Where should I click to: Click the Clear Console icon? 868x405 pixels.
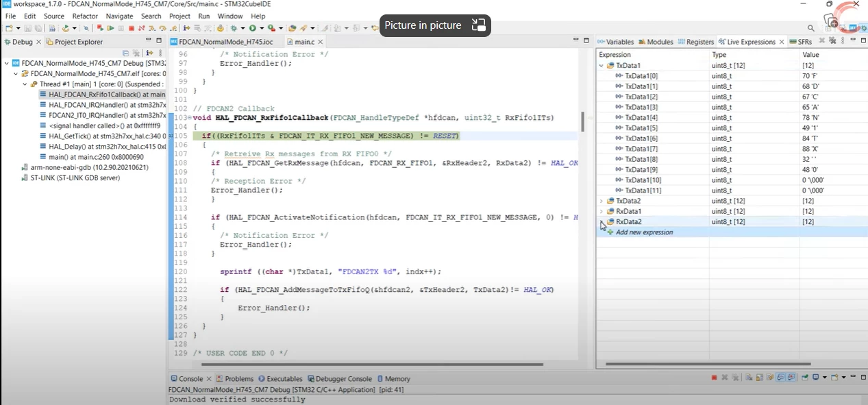pos(749,378)
